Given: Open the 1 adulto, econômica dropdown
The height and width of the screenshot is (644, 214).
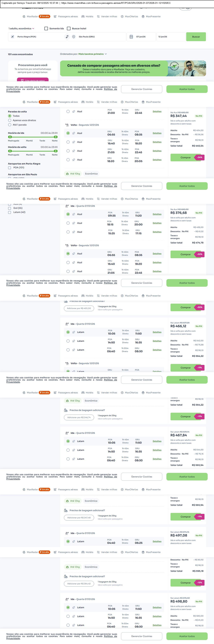Looking at the screenshot, I should point(21,28).
